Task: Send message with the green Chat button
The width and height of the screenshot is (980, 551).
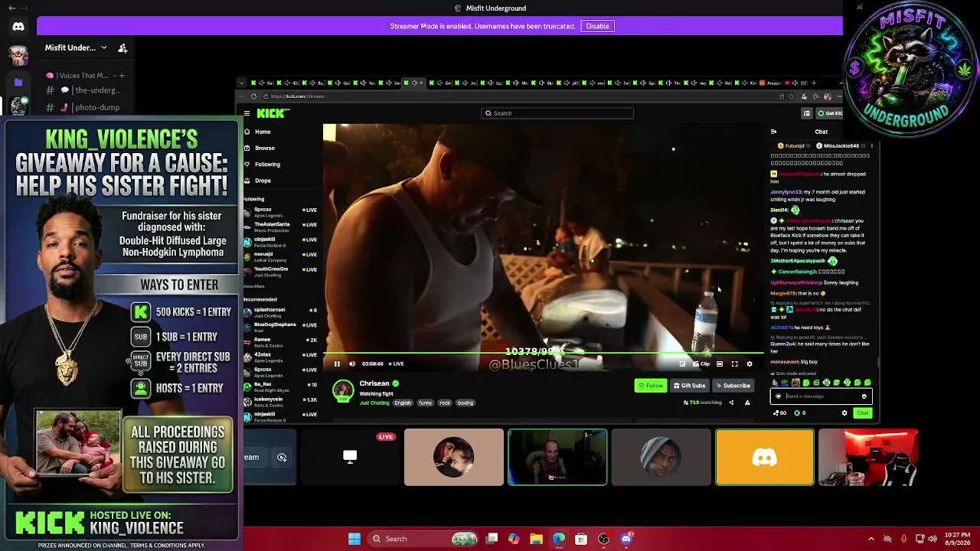Action: click(x=863, y=413)
